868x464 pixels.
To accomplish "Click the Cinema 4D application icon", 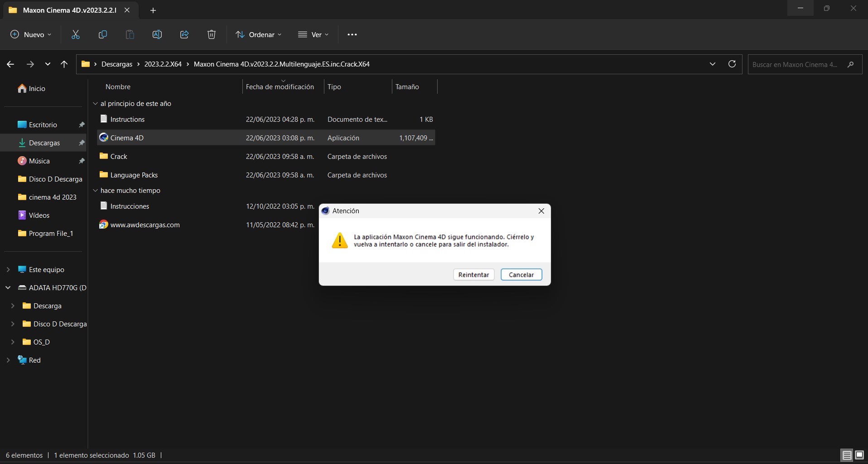I will [104, 138].
